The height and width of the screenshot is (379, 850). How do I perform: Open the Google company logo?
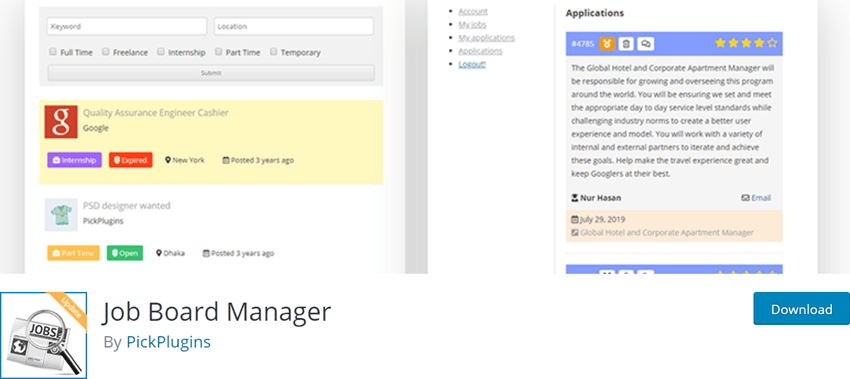coord(61,122)
